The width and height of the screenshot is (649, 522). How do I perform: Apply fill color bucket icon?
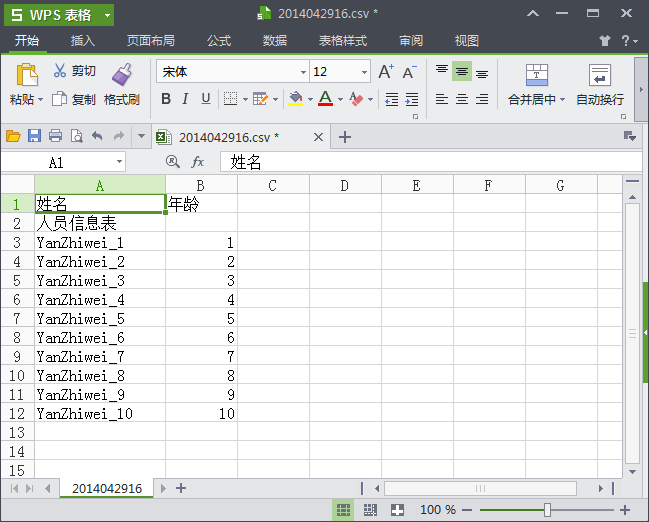[x=295, y=99]
